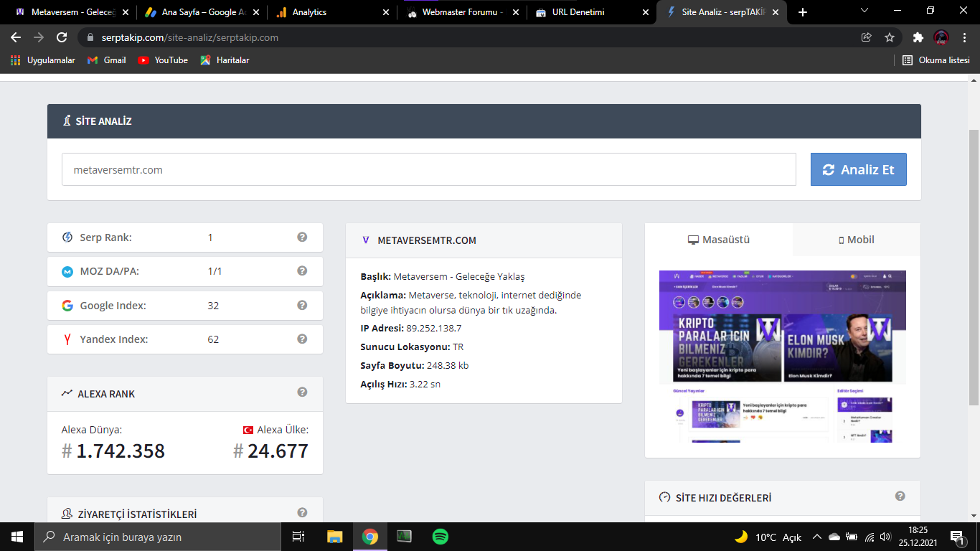Open the Chrome three-dot menu

(963, 37)
